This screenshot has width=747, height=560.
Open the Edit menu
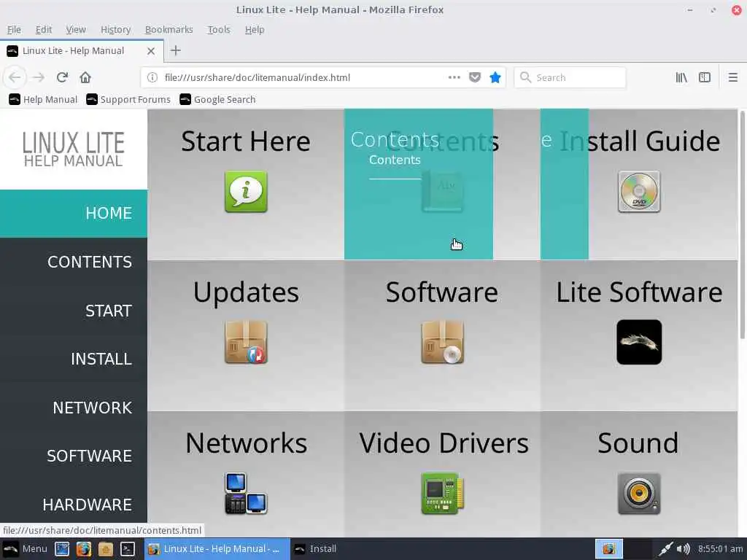click(43, 29)
